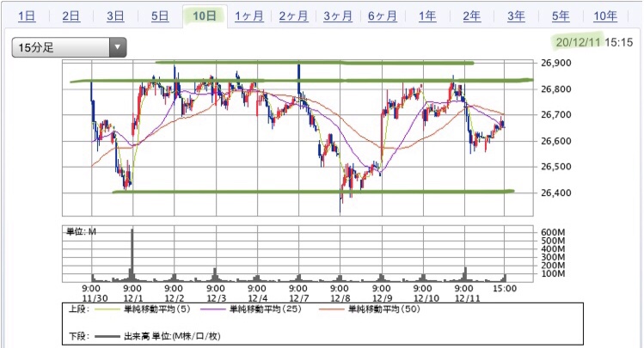Click the 12/1 date axis label
The width and height of the screenshot is (644, 348).
click(x=133, y=298)
